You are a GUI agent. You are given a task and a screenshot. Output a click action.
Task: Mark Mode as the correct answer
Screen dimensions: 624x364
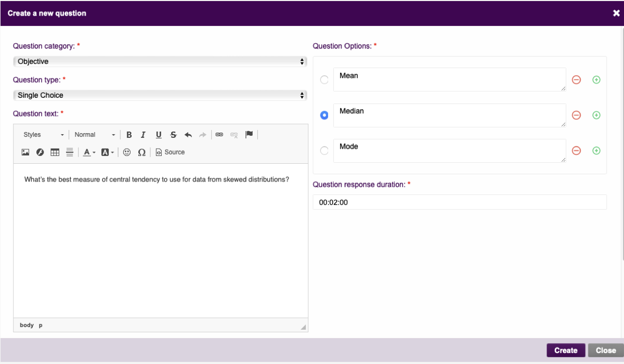coord(324,151)
